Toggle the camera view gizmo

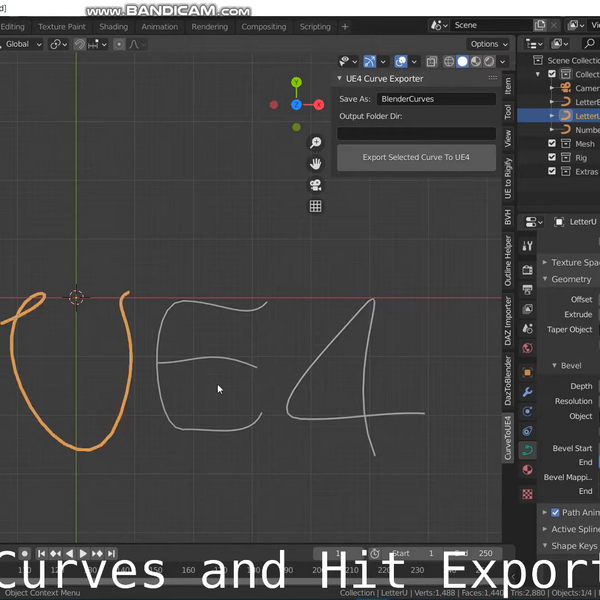pyautogui.click(x=315, y=185)
